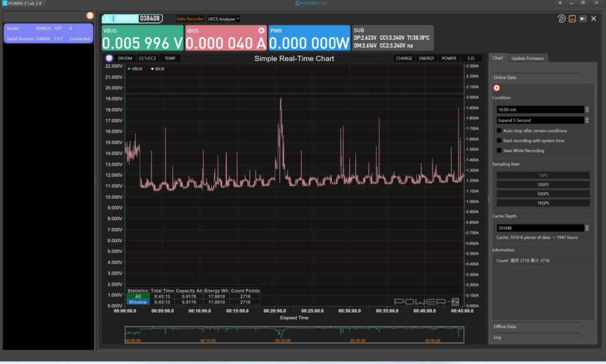606x364 pixels.
Task: Select the Window statistics row label
Action: tap(137, 302)
